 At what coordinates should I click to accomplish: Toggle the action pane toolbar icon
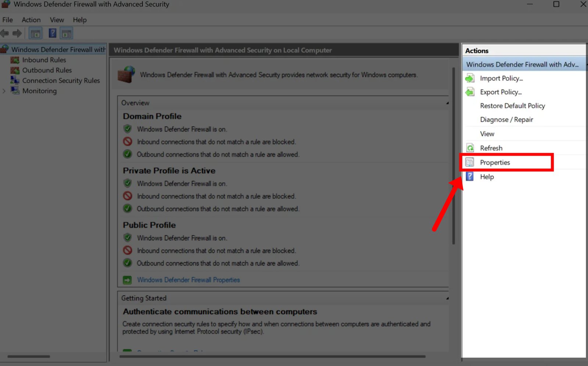click(67, 33)
